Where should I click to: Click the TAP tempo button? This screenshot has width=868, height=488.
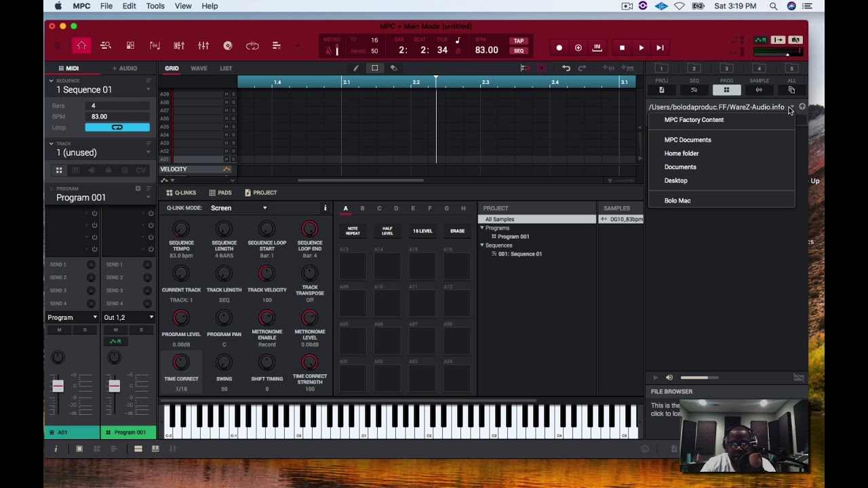pos(519,41)
